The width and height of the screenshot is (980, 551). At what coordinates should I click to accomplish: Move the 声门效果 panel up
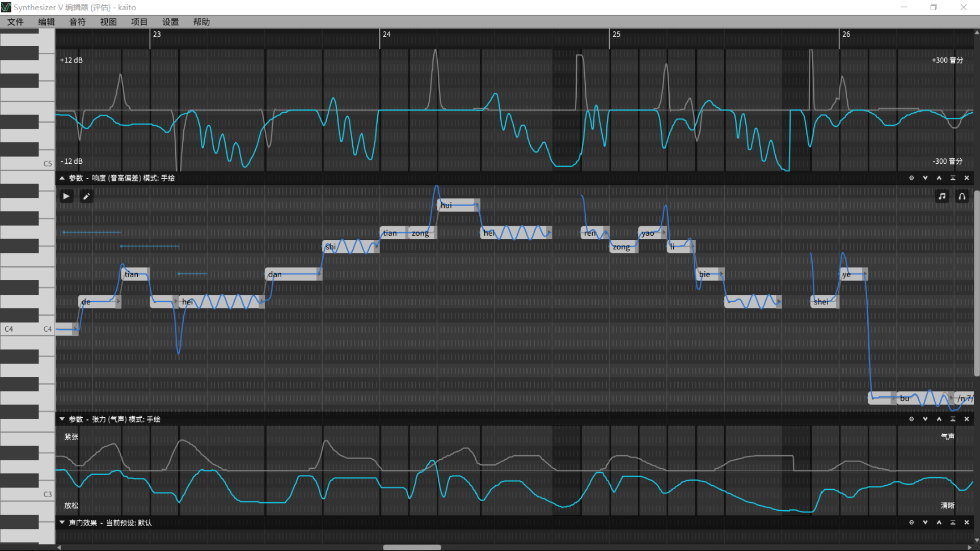click(x=939, y=523)
